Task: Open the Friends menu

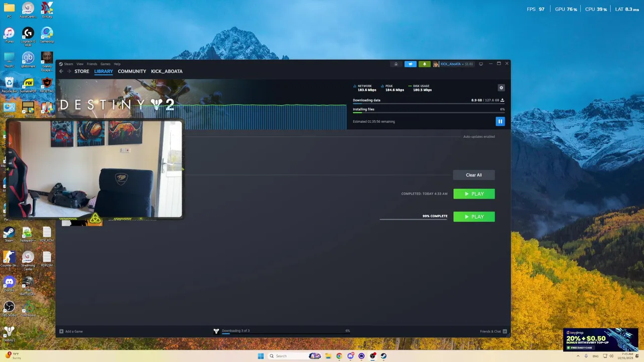Action: [92, 64]
